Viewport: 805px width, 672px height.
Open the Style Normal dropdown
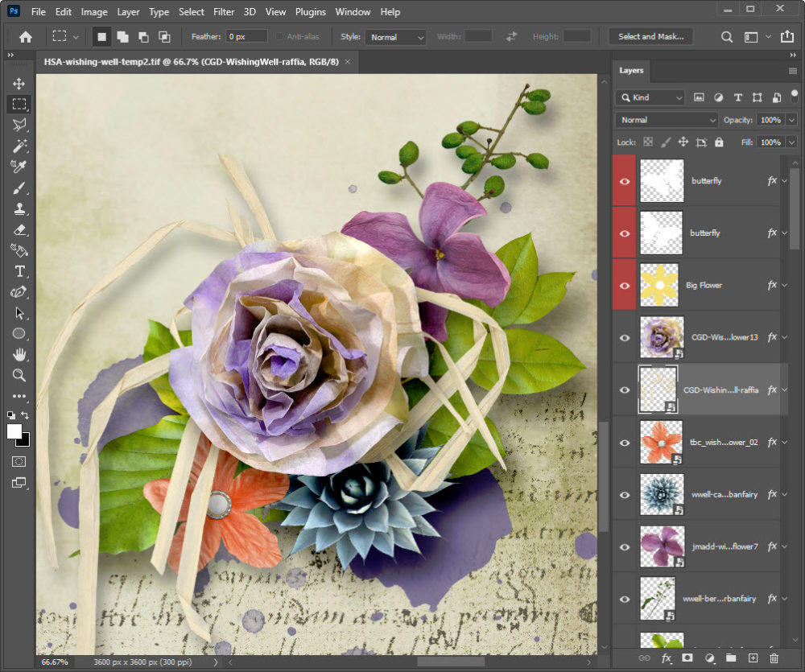(x=396, y=37)
